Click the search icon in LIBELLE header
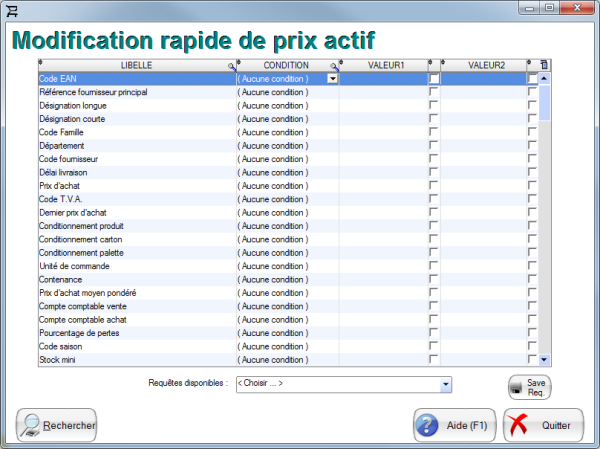Viewport: 600px width, 449px height. (231, 65)
